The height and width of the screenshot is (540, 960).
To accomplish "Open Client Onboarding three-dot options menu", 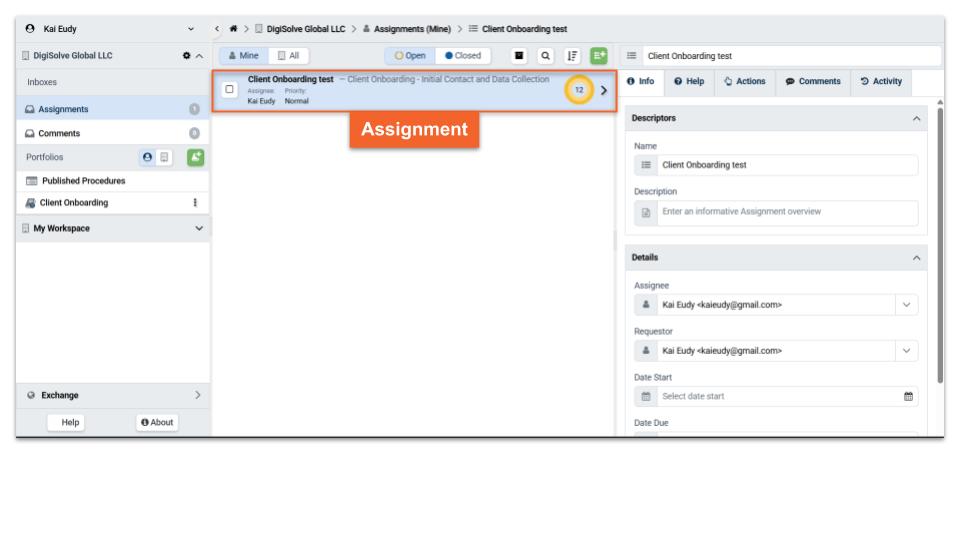I will (x=194, y=203).
